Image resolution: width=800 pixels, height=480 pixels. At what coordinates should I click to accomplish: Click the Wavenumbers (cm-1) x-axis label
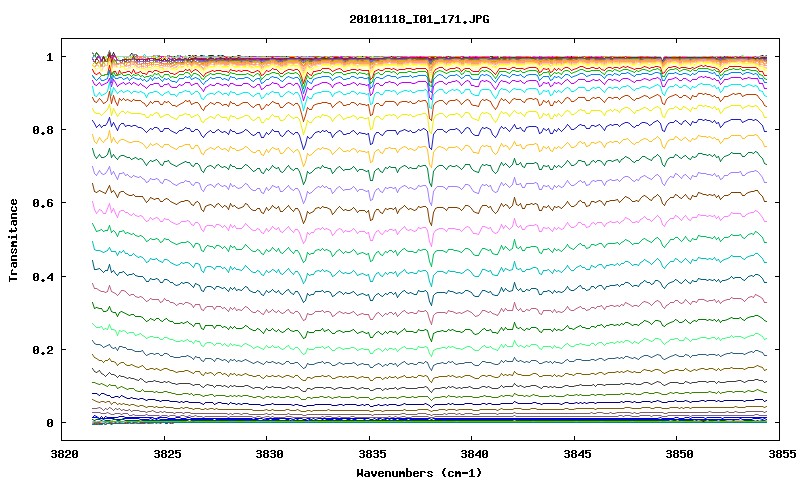419,473
